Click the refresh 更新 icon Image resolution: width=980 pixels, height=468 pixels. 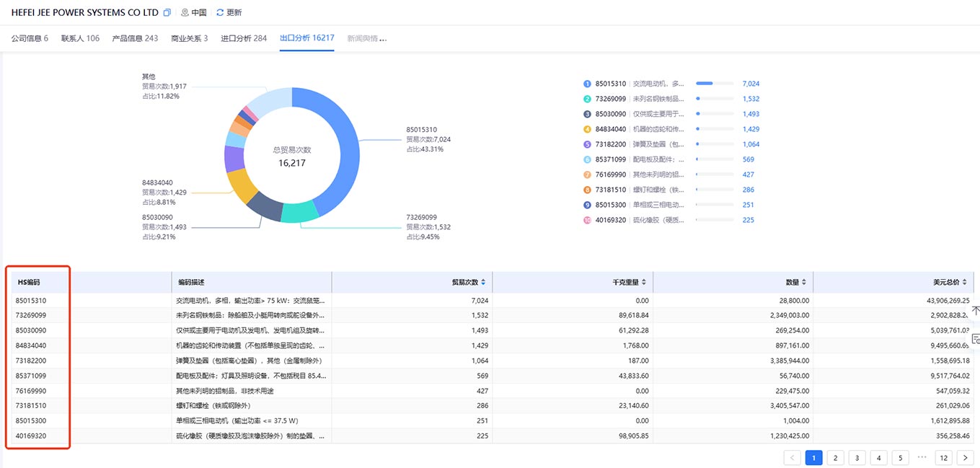[220, 13]
